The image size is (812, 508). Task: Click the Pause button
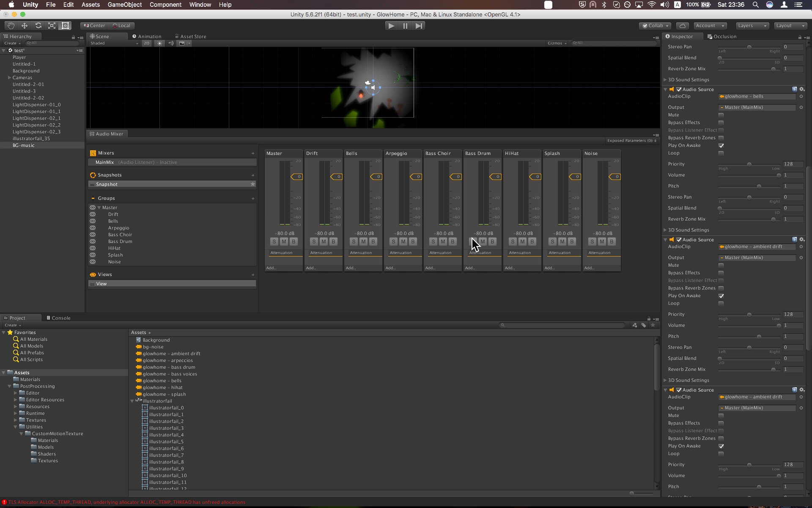coord(405,26)
